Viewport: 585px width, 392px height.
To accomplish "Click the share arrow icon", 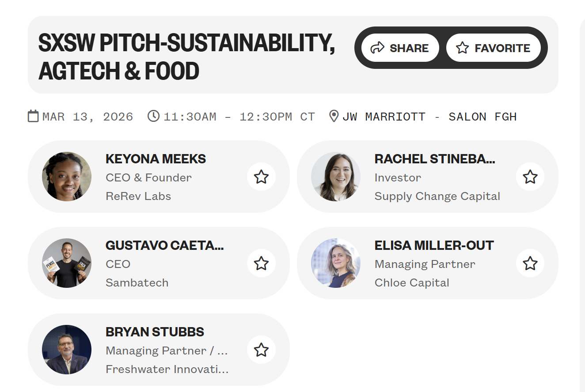I will 377,48.
